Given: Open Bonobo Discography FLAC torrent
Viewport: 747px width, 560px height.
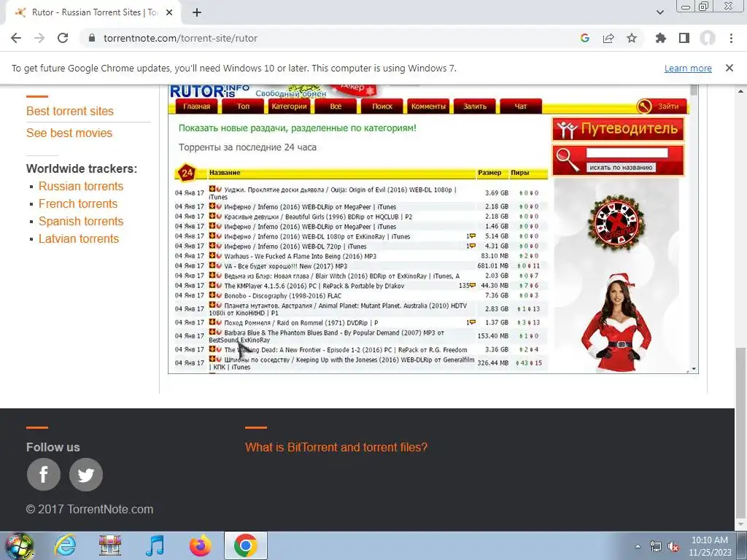Looking at the screenshot, I should pos(283,296).
